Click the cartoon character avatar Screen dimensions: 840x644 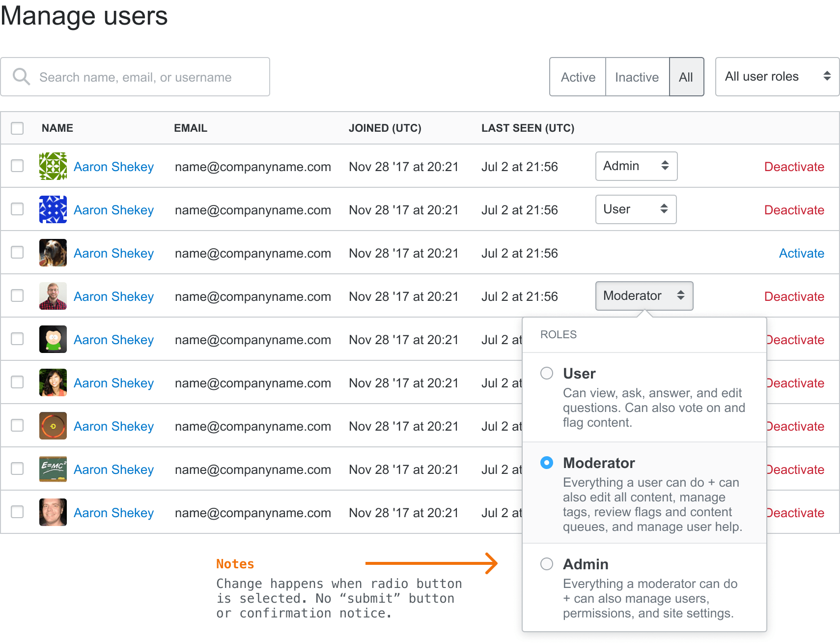[x=53, y=339]
